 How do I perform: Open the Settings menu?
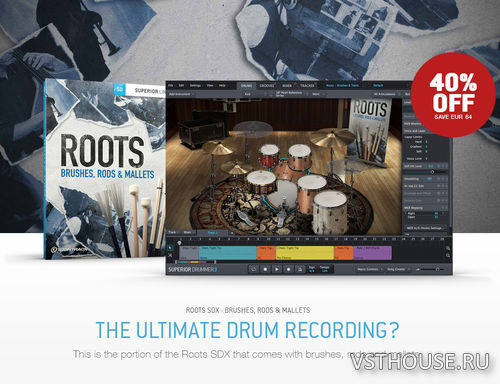click(x=195, y=86)
